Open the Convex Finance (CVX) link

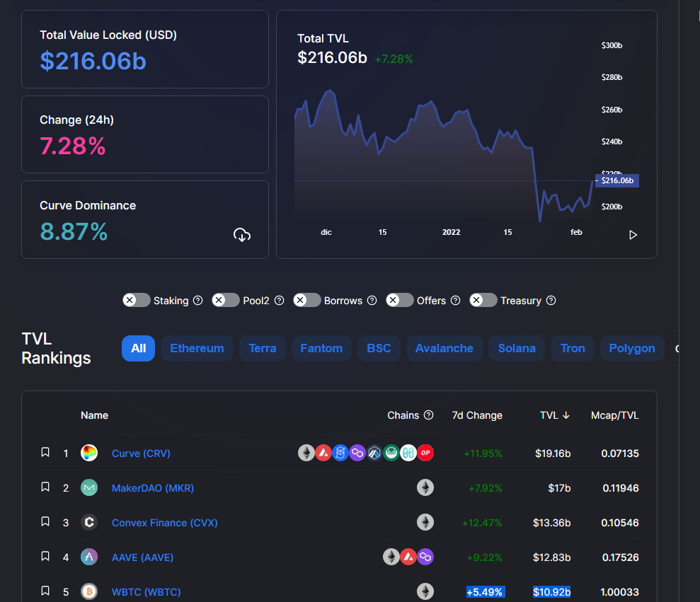coord(165,523)
